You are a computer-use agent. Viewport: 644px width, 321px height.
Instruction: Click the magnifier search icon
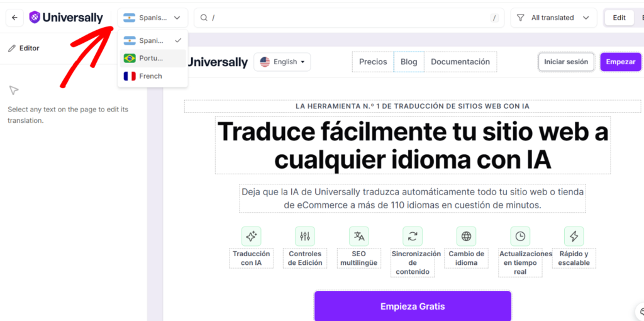click(x=204, y=18)
